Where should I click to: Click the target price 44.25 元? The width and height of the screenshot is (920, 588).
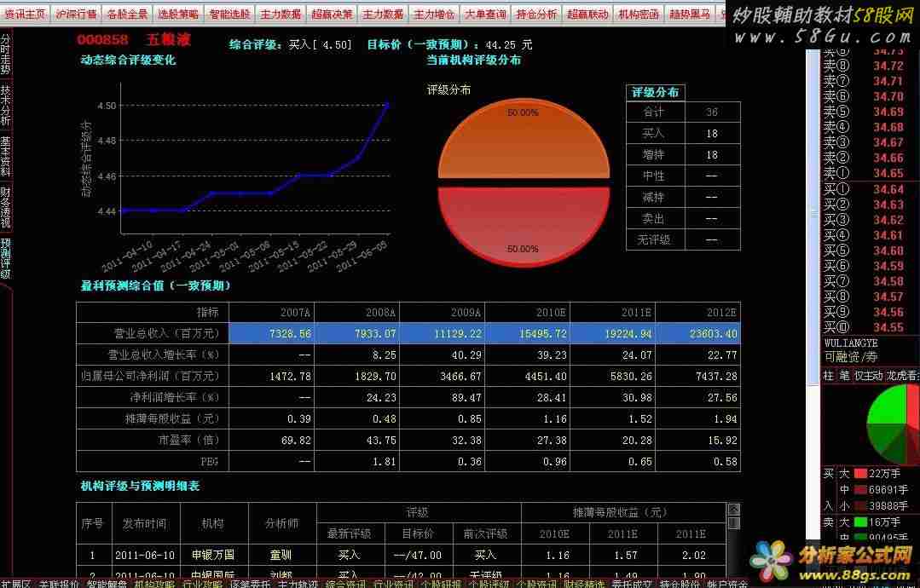(x=509, y=44)
